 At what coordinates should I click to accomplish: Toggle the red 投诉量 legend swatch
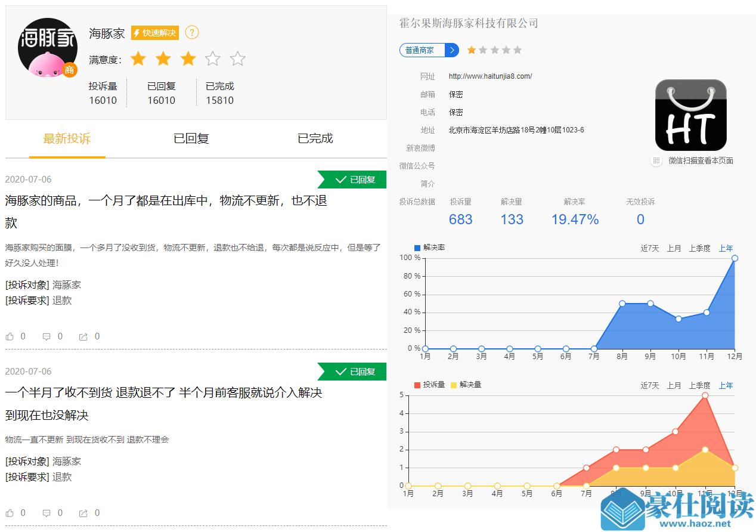pyautogui.click(x=417, y=385)
